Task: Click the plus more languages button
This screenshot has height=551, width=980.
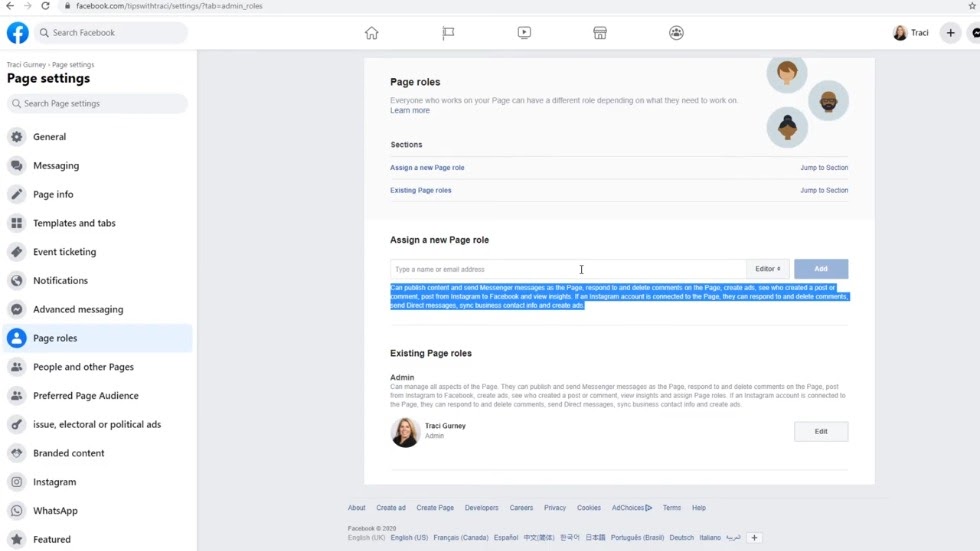Action: (x=754, y=537)
